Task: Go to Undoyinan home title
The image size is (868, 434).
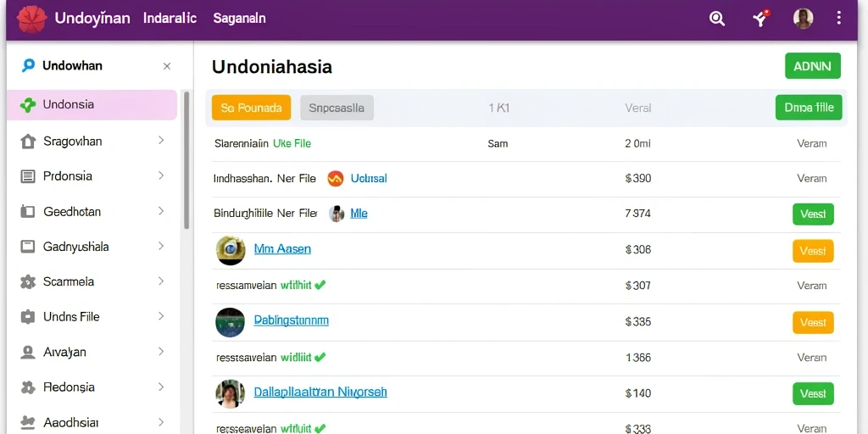Action: point(92,19)
